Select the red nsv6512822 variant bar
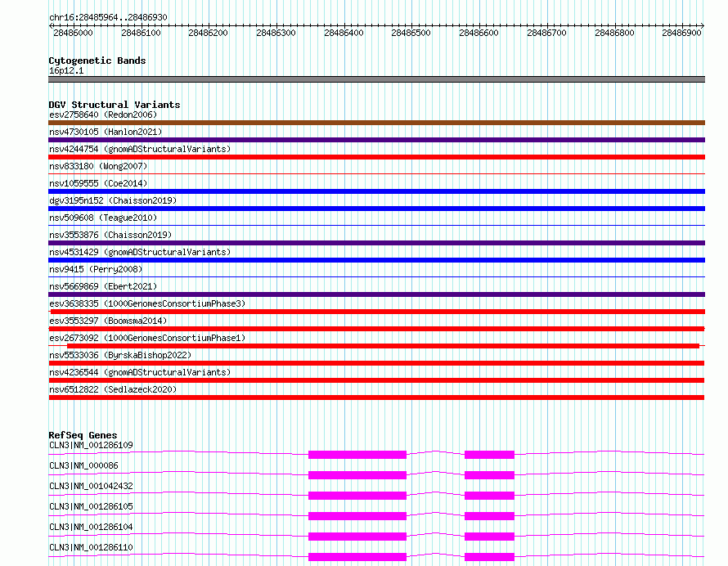 (376, 398)
